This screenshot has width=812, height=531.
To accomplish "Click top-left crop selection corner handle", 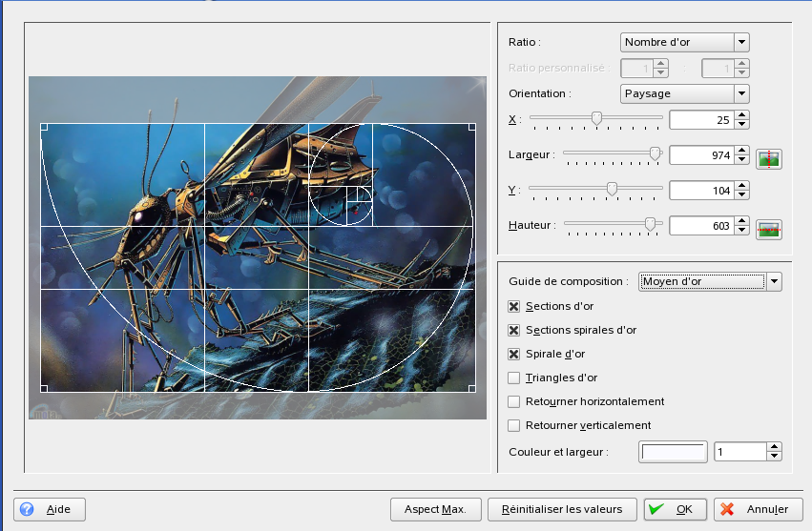I will (x=44, y=127).
